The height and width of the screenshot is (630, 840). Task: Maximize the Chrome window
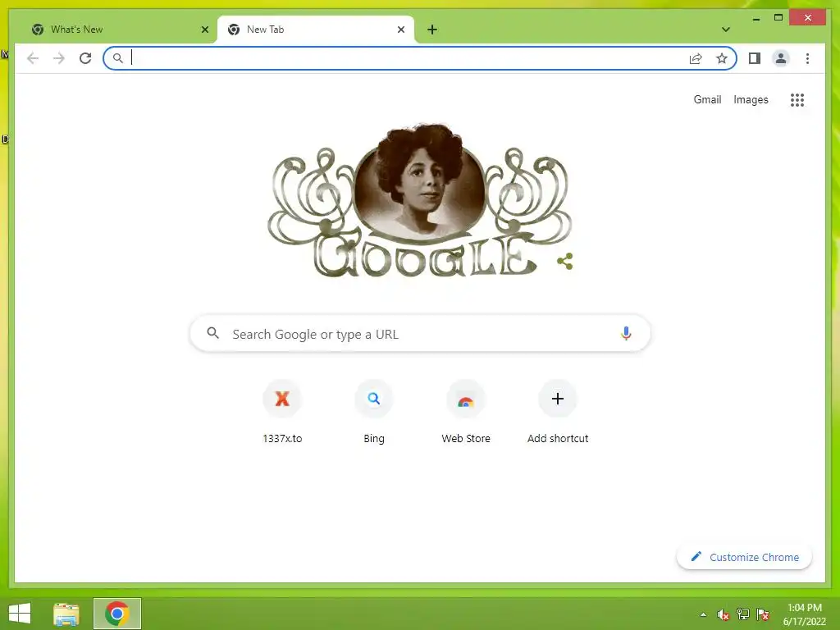778,18
